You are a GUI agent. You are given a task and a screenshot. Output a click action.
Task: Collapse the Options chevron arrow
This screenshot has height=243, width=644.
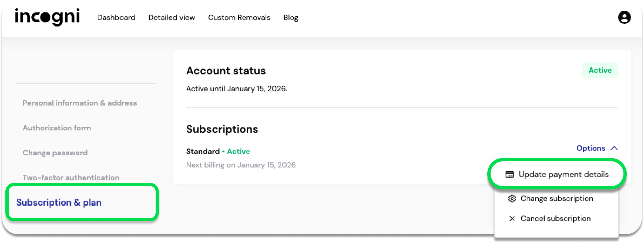point(614,148)
